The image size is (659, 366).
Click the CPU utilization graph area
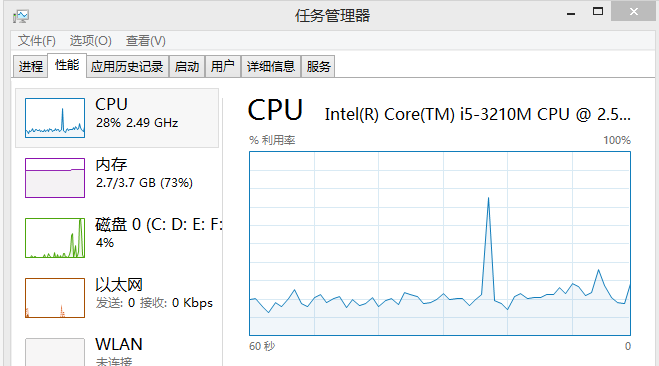click(440, 244)
